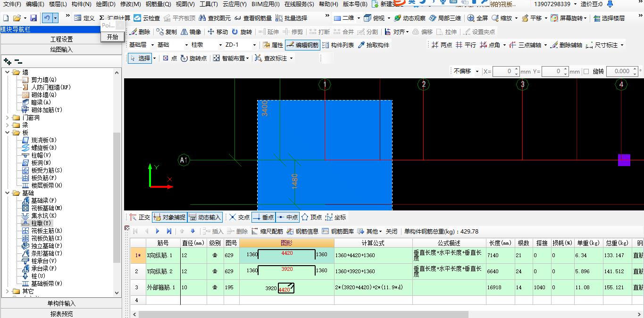
Task: Toggle 动态输入 dynamic input
Action: click(x=205, y=218)
